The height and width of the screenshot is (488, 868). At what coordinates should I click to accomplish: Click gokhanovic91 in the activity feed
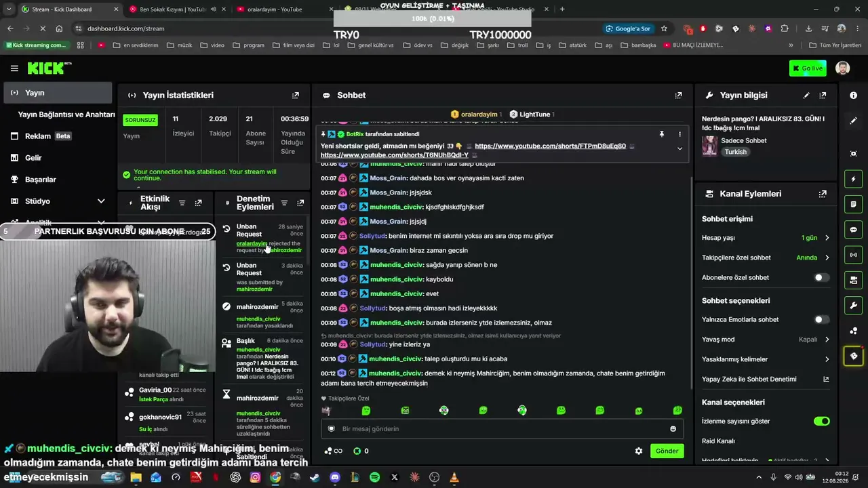coord(160,417)
